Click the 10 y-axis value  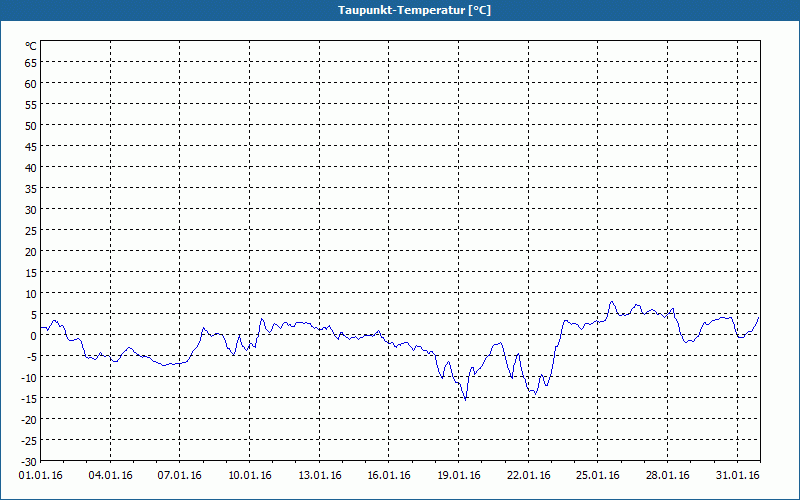31,294
